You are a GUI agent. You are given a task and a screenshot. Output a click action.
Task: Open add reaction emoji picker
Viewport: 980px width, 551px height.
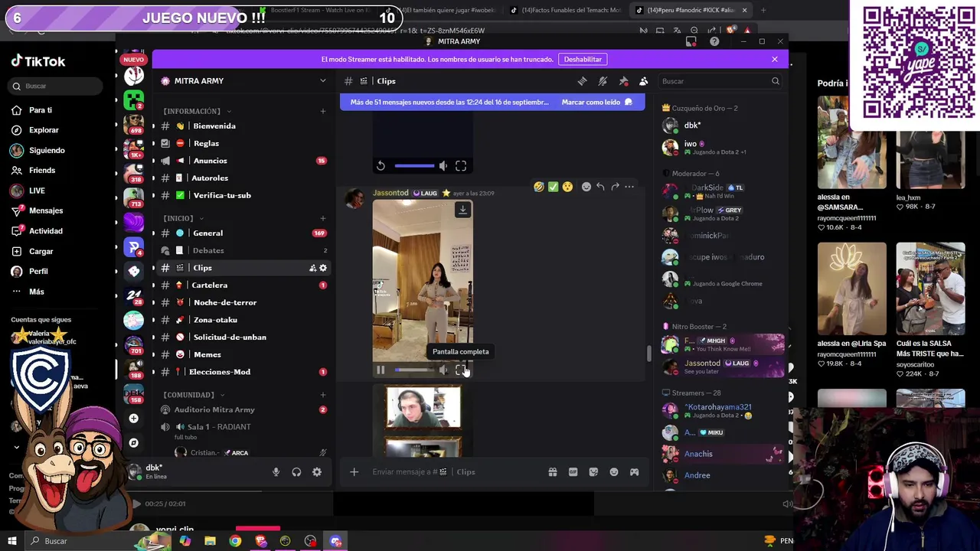(x=586, y=187)
